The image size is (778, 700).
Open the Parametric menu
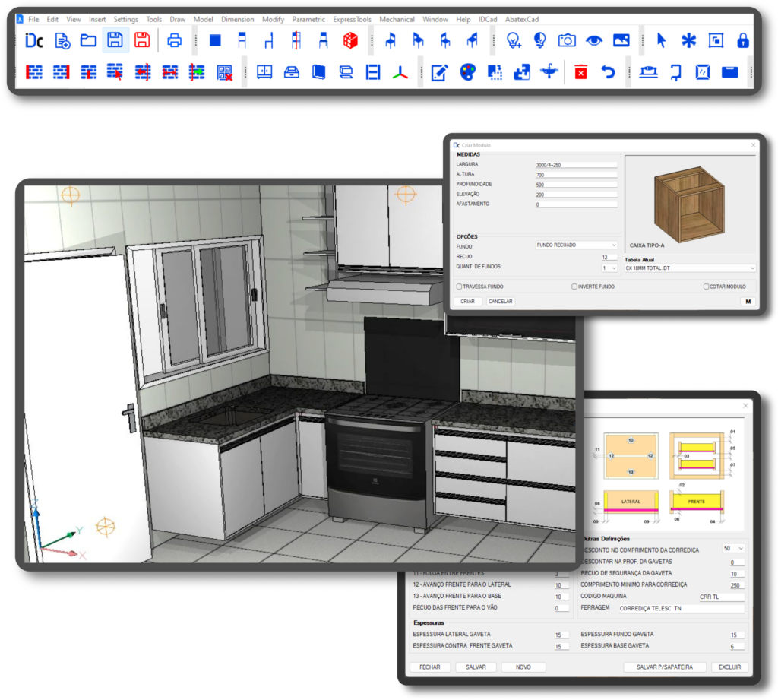(308, 19)
